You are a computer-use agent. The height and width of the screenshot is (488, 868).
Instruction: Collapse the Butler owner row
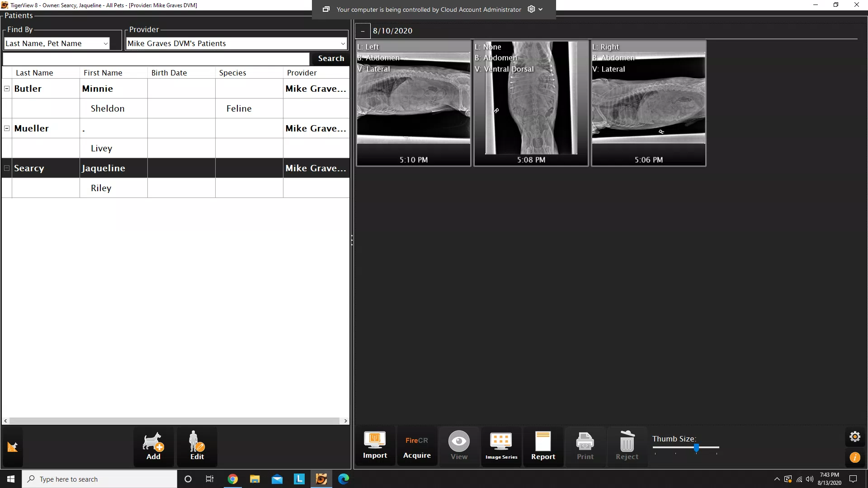click(7, 89)
